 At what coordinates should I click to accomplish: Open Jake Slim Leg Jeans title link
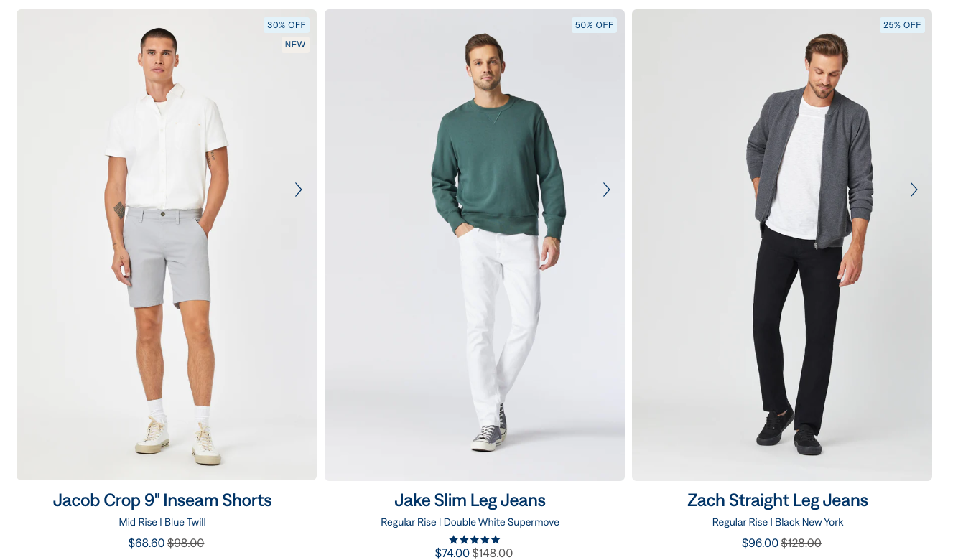pos(470,500)
